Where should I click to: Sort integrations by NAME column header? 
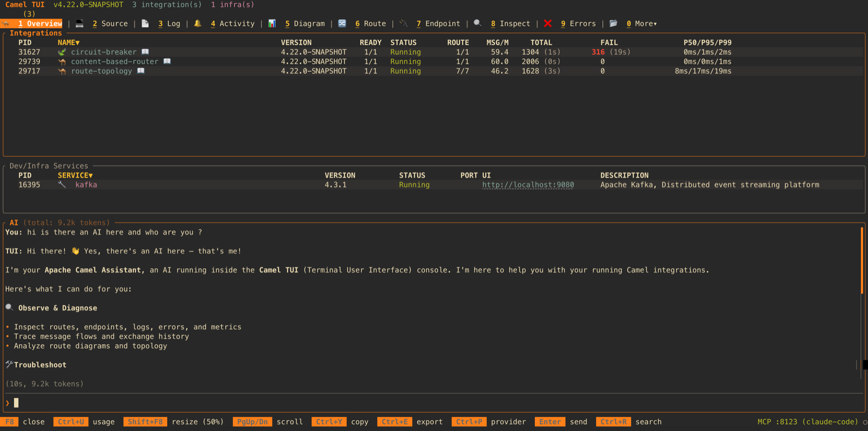tap(69, 42)
